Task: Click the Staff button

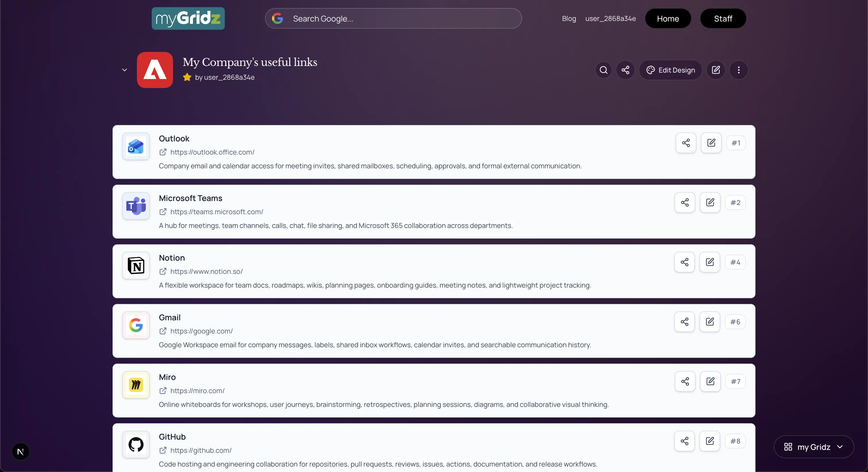Action: 723,19
